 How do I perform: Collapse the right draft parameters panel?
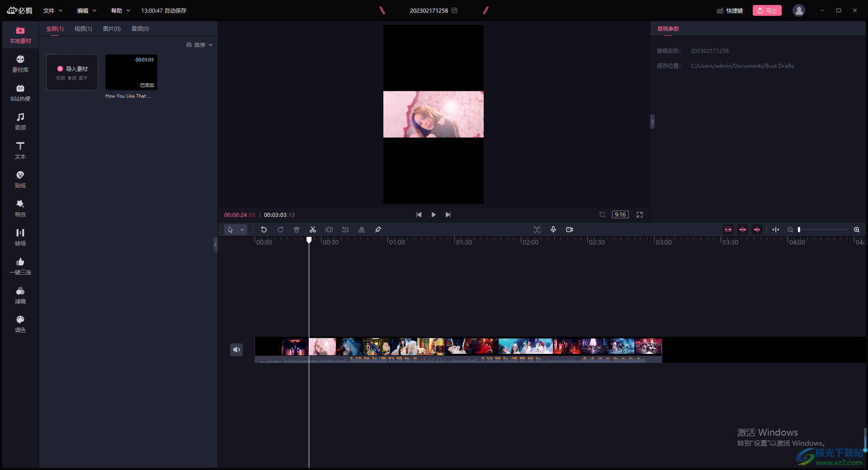click(652, 122)
